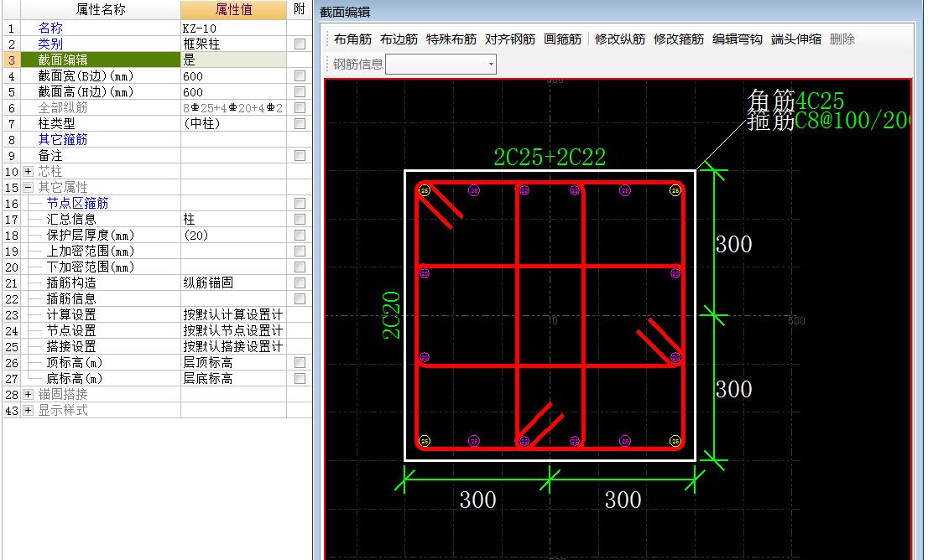This screenshot has height=560, width=928.
Task: Click the 节点区箍筋 property link
Action: [x=77, y=204]
